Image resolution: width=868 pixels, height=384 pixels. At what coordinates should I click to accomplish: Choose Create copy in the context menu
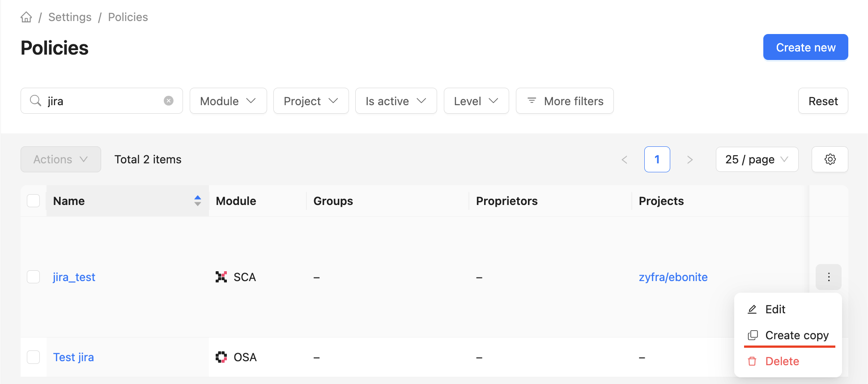tap(788, 335)
